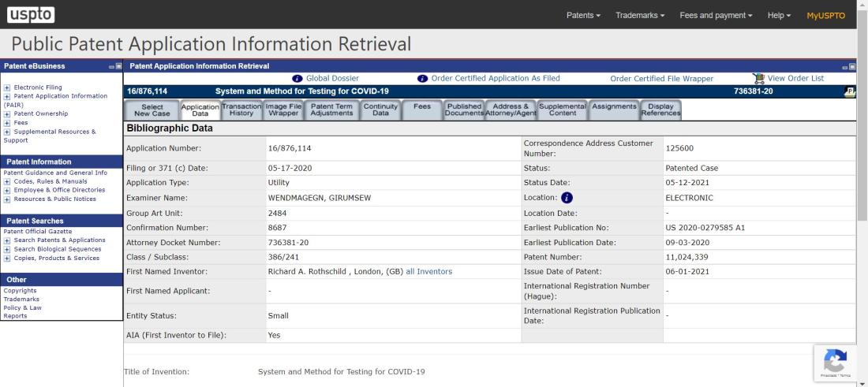Click the Electronic Filing tree label

pos(38,87)
